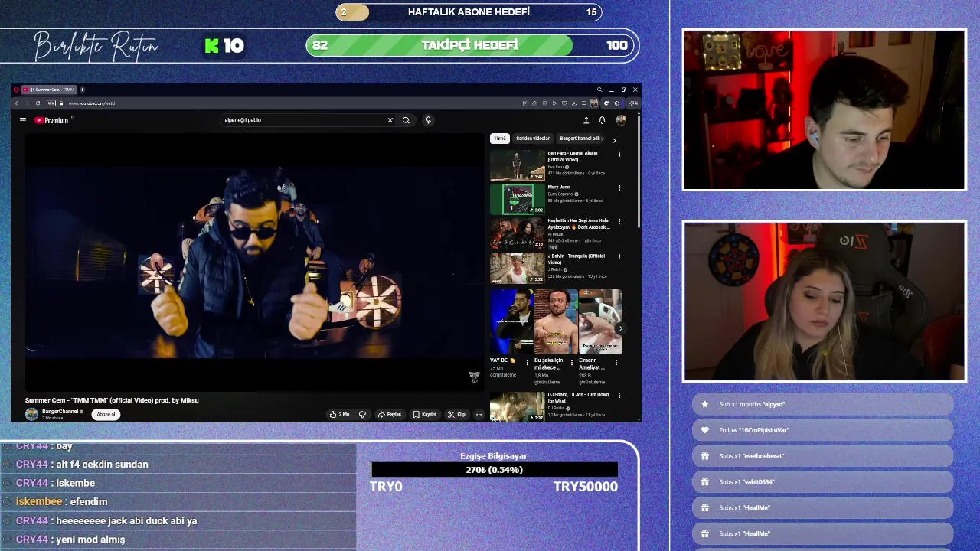980x551 pixels.
Task: Click the Haftalık Abone Hedefi progress bar
Action: 469,12
